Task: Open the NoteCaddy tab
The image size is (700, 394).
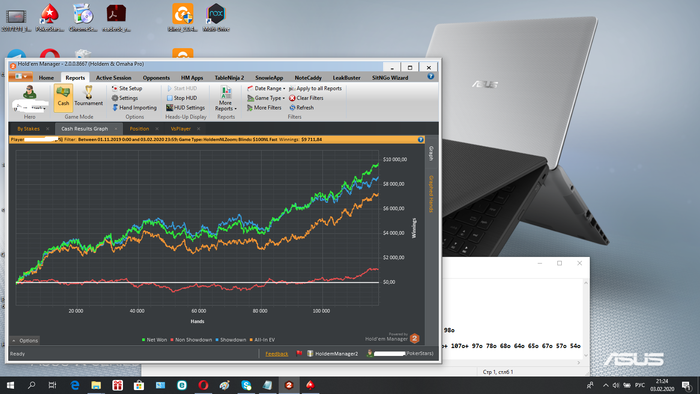Action: coord(308,78)
